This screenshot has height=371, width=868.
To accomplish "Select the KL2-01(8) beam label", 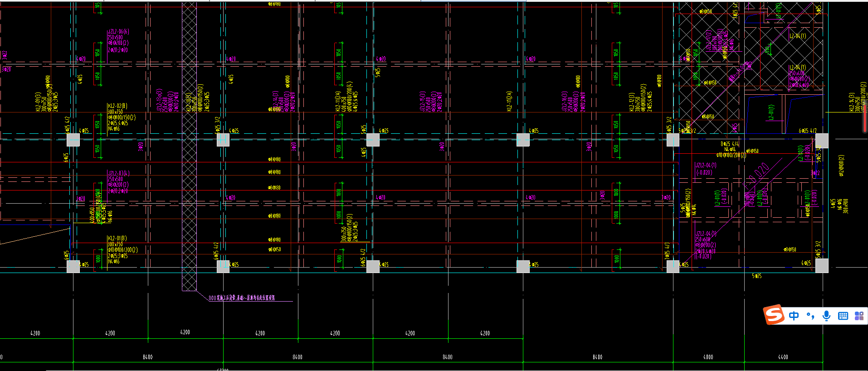I will (117, 238).
